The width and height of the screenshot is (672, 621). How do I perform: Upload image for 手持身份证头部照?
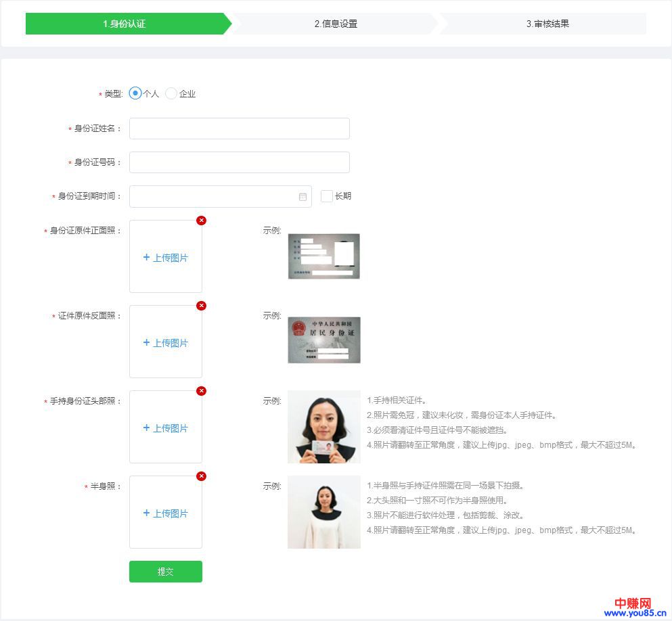[166, 428]
